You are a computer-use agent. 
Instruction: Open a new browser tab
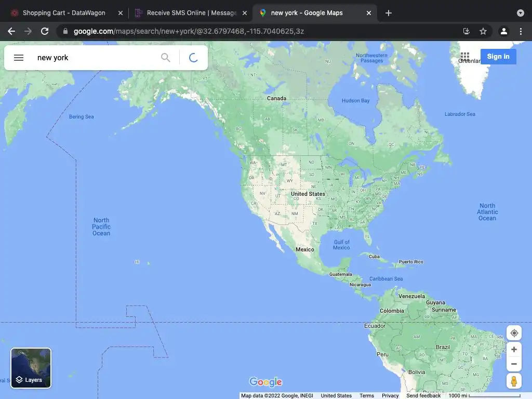[389, 13]
